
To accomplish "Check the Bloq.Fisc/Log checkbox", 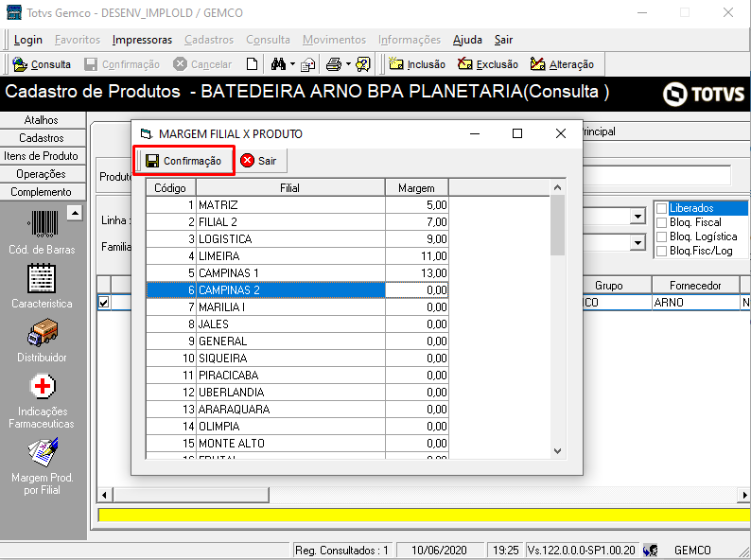I will [x=661, y=251].
